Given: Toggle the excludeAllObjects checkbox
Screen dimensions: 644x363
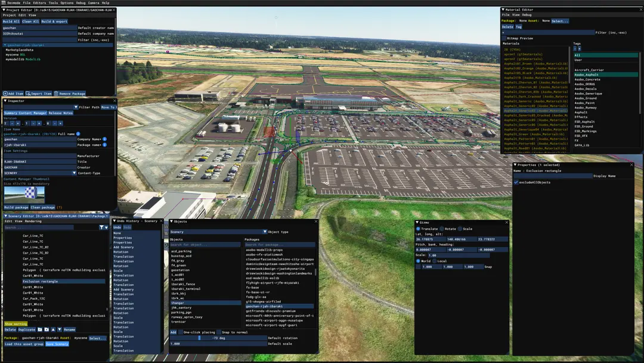Looking at the screenshot, I should click(x=516, y=182).
